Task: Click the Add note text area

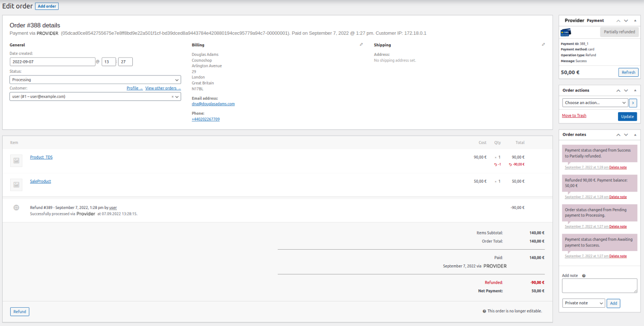Action: click(599, 286)
